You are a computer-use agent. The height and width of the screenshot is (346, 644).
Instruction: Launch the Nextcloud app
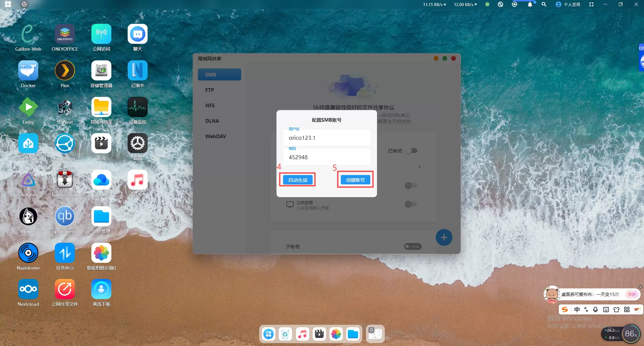(28, 289)
